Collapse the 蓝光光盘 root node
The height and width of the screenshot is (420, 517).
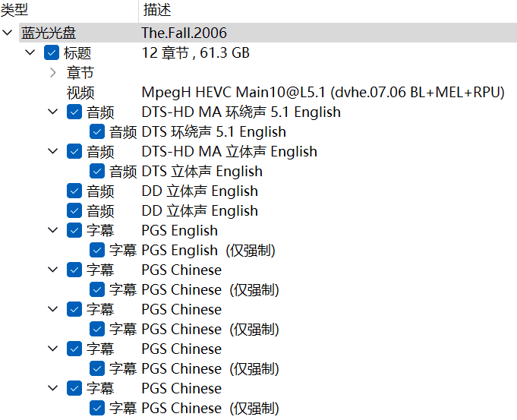pos(8,33)
